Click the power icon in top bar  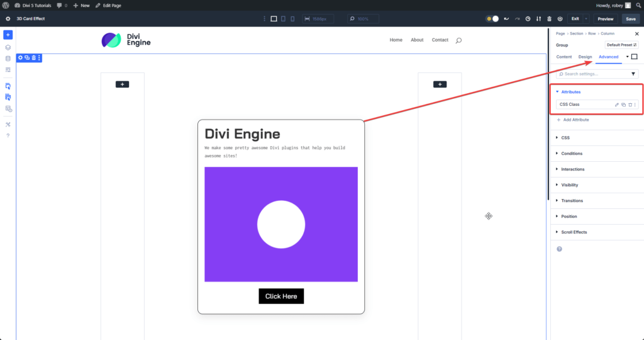[560, 19]
